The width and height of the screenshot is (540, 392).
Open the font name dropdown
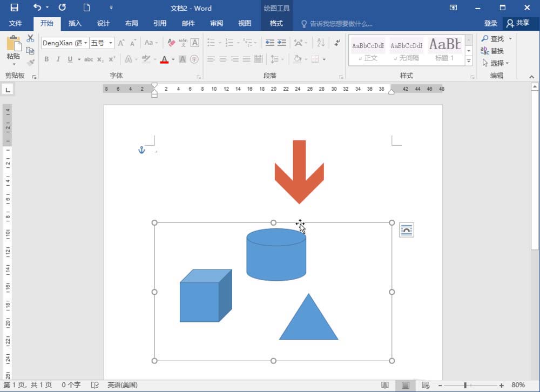click(x=85, y=43)
